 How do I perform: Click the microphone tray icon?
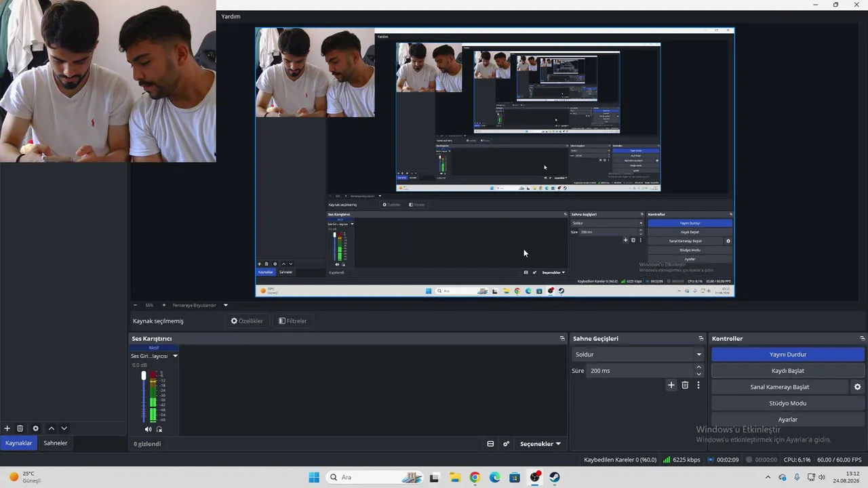coord(797,477)
